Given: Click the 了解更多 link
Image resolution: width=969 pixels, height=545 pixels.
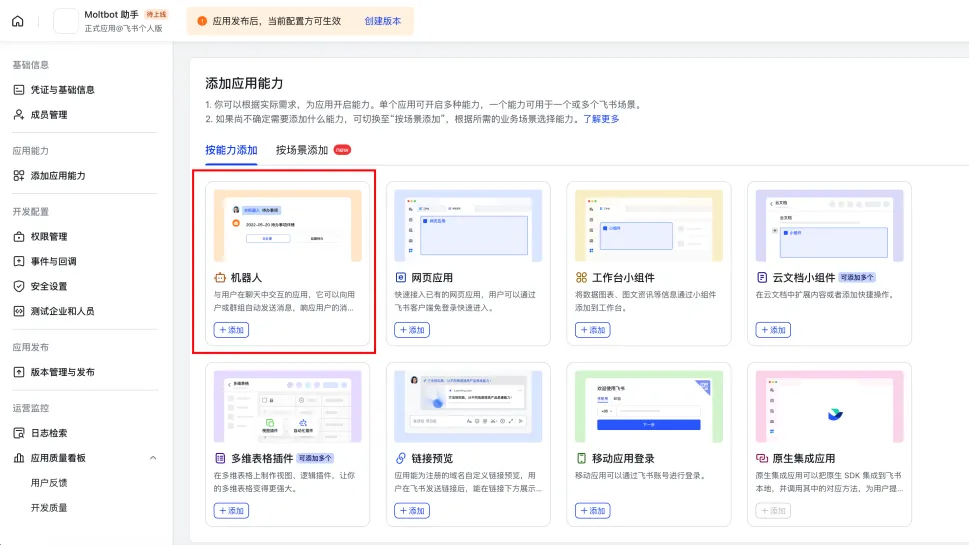Looking at the screenshot, I should click(601, 119).
